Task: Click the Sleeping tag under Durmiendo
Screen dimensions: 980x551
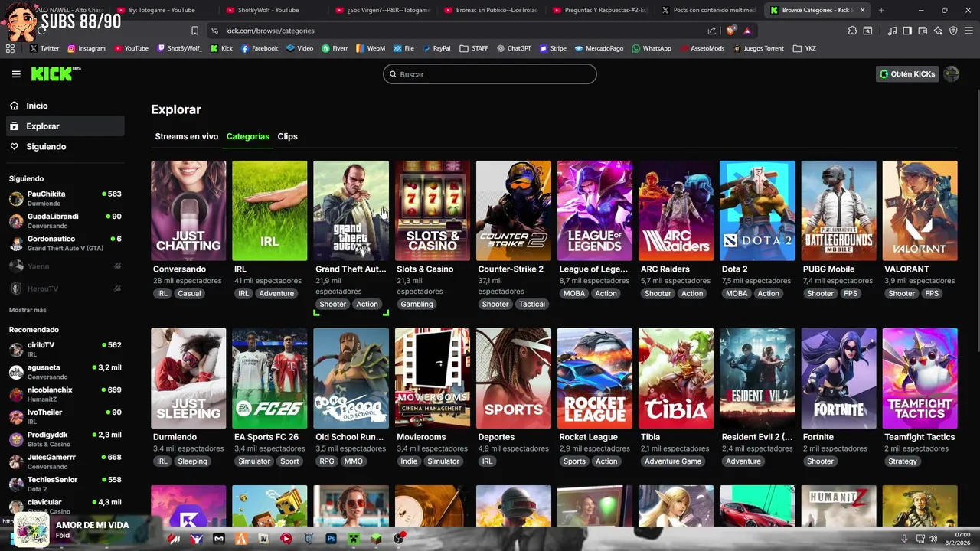Action: pyautogui.click(x=192, y=461)
